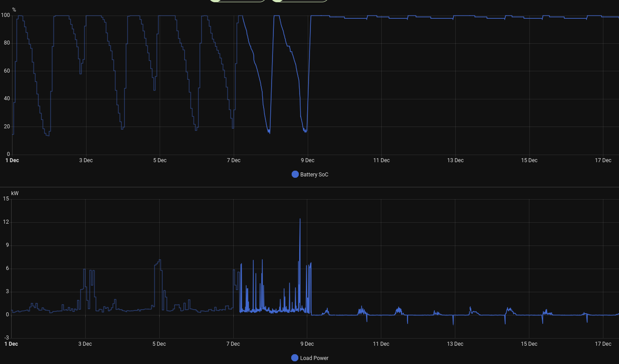Select the right green pill at top
Screen dimensions: 619x364
click(x=299, y=1)
